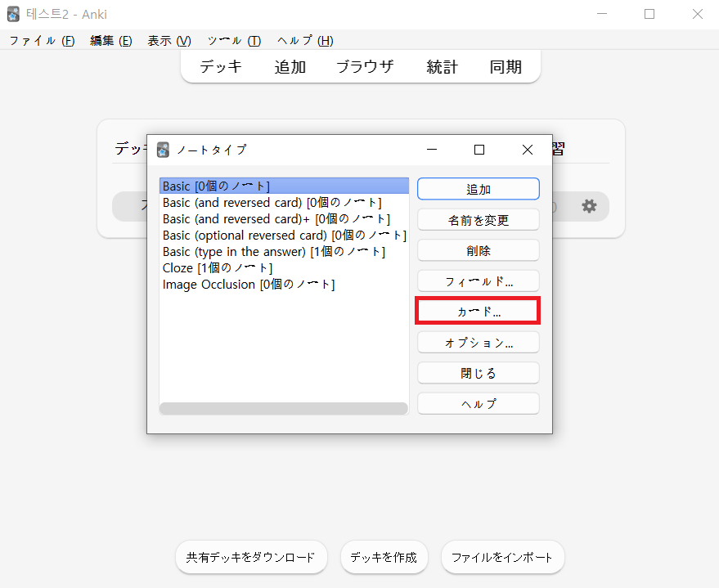Click the Anki icon in the ノートタイプ dialog title
Image resolution: width=719 pixels, height=588 pixels.
click(x=163, y=150)
